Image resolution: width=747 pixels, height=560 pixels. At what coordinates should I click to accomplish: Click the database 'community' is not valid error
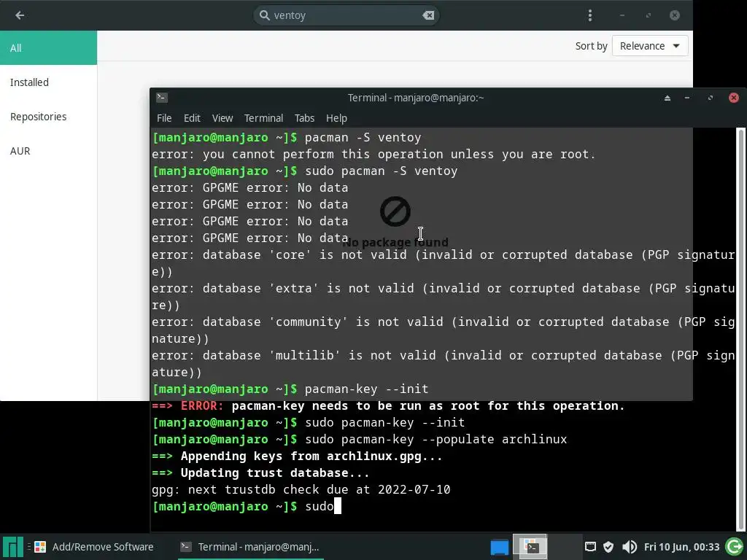tap(443, 330)
